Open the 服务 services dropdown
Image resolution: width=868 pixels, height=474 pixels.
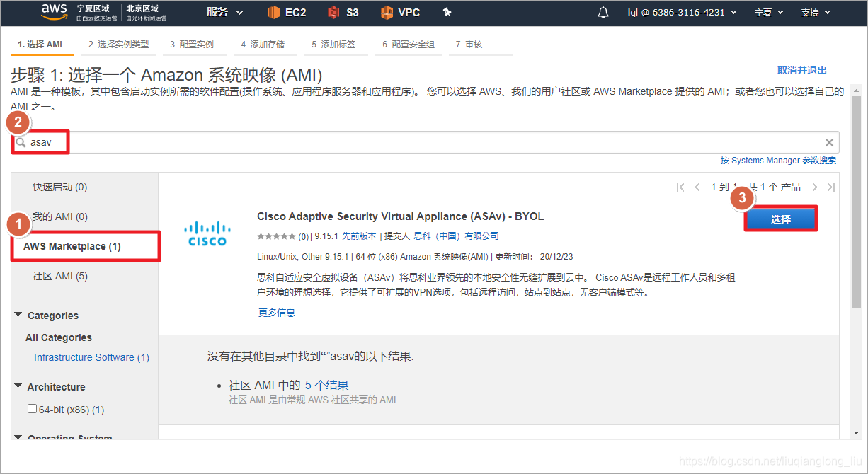(225, 13)
